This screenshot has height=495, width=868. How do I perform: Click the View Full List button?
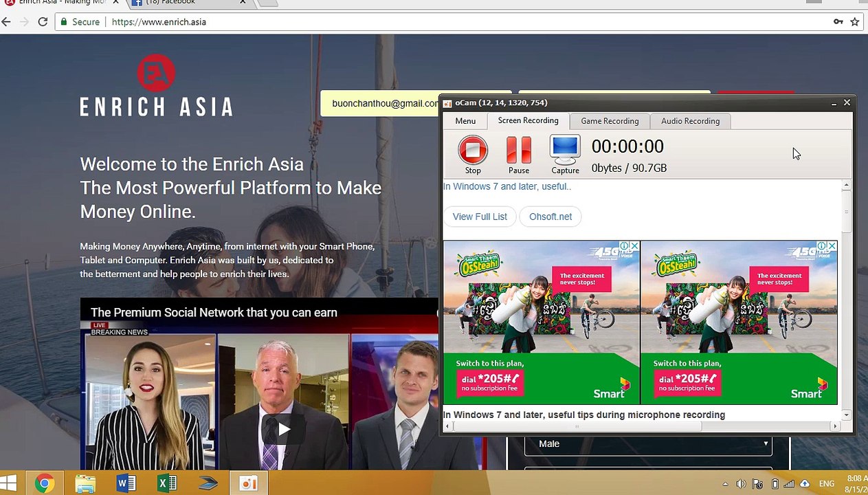coord(480,217)
